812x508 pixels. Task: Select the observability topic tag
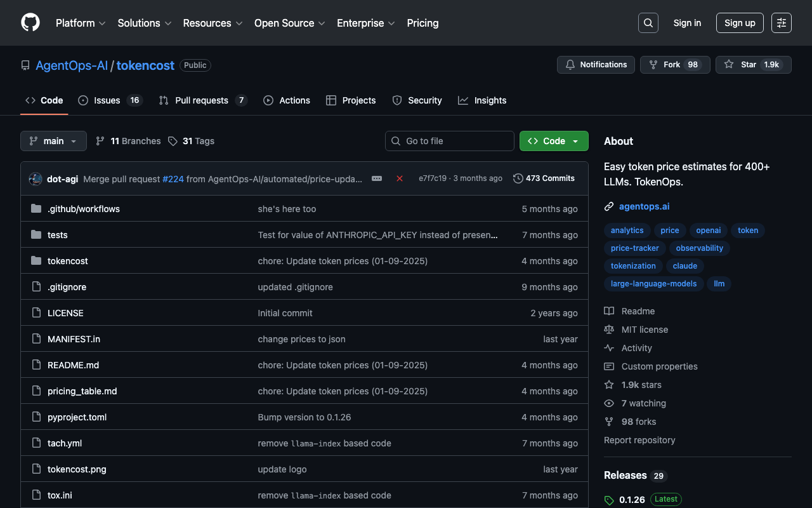[x=699, y=248]
